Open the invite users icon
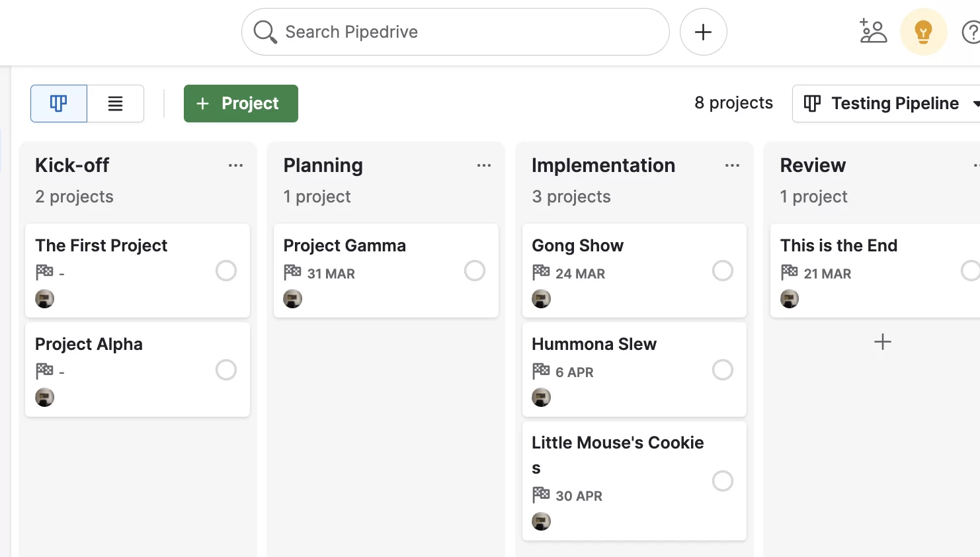The width and height of the screenshot is (980, 557). coord(873,32)
